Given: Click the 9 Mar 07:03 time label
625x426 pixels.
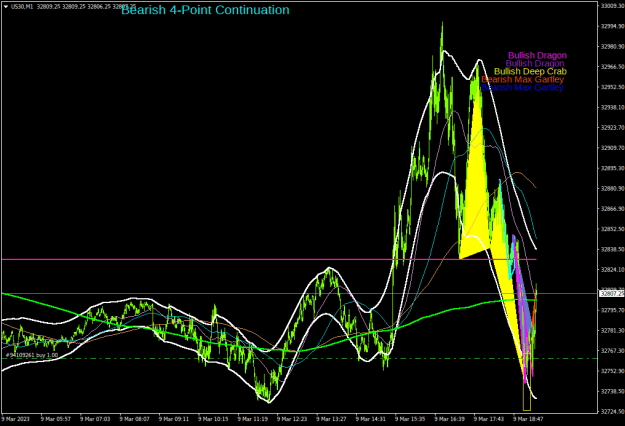Looking at the screenshot, I should 95,419.
